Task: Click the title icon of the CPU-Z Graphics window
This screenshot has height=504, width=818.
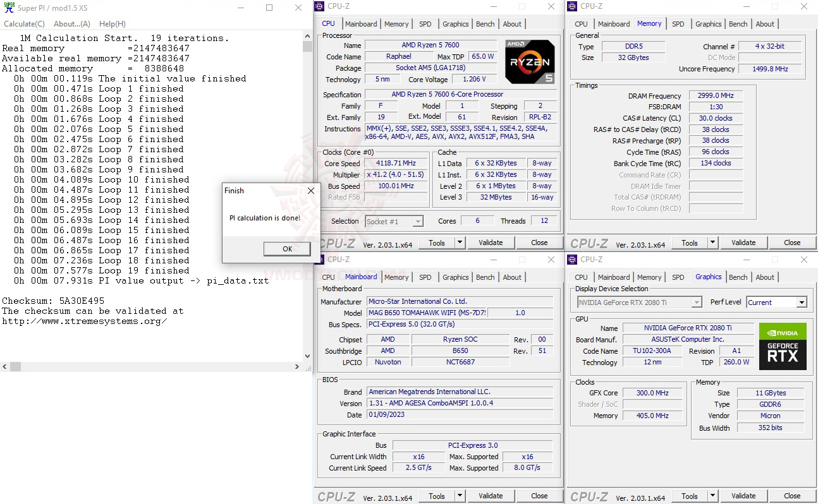Action: [x=573, y=260]
